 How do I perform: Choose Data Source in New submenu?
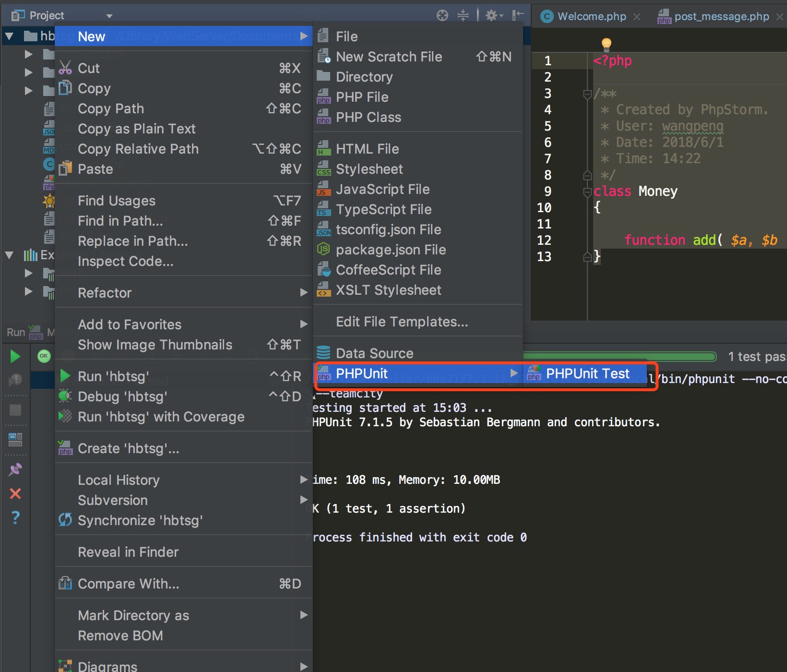[417, 353]
